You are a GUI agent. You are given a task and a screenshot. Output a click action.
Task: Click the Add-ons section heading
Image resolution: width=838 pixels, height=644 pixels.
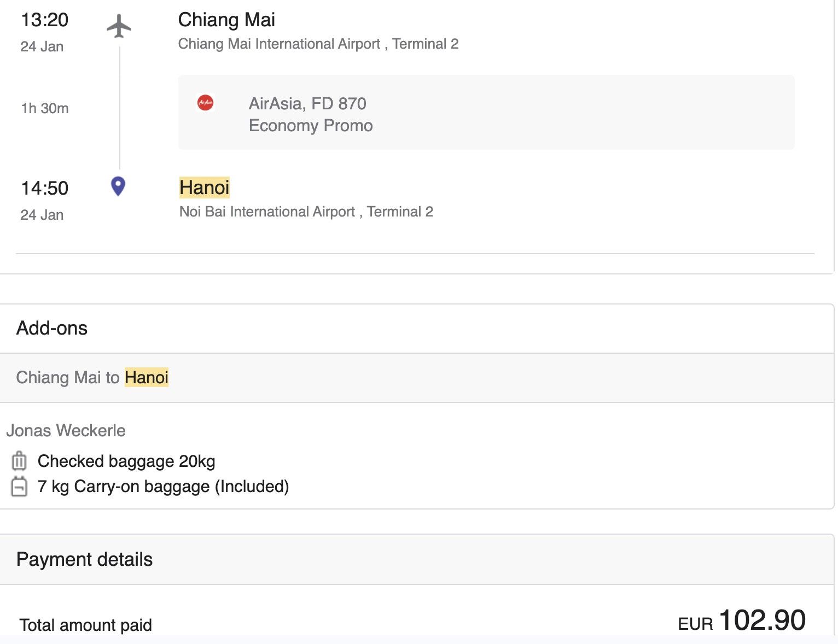pos(52,328)
